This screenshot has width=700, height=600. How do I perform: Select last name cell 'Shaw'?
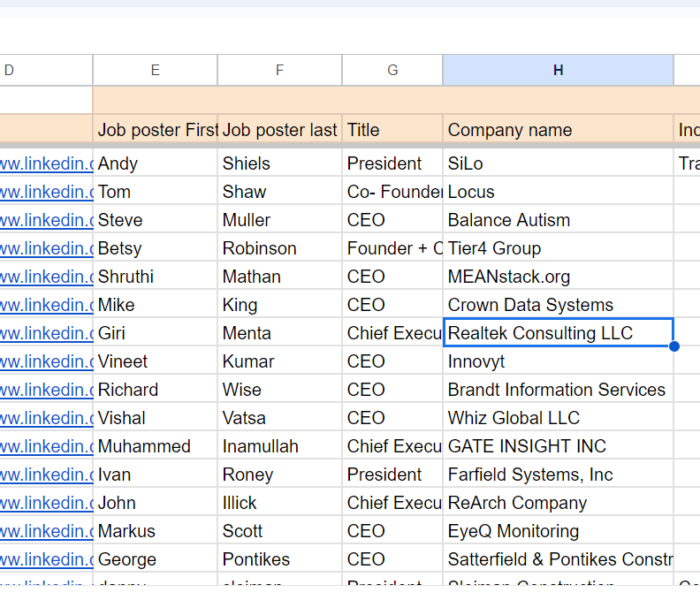tap(279, 192)
